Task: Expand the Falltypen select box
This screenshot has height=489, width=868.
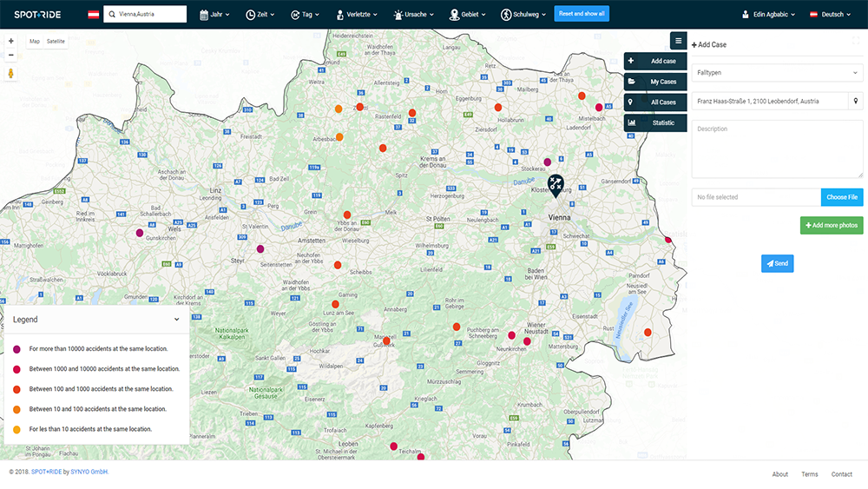Action: (x=777, y=73)
